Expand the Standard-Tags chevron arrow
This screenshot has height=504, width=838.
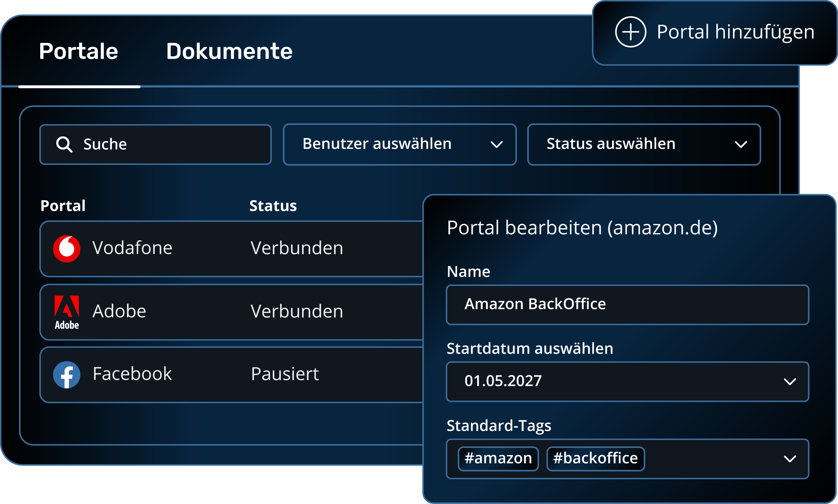pos(790,459)
